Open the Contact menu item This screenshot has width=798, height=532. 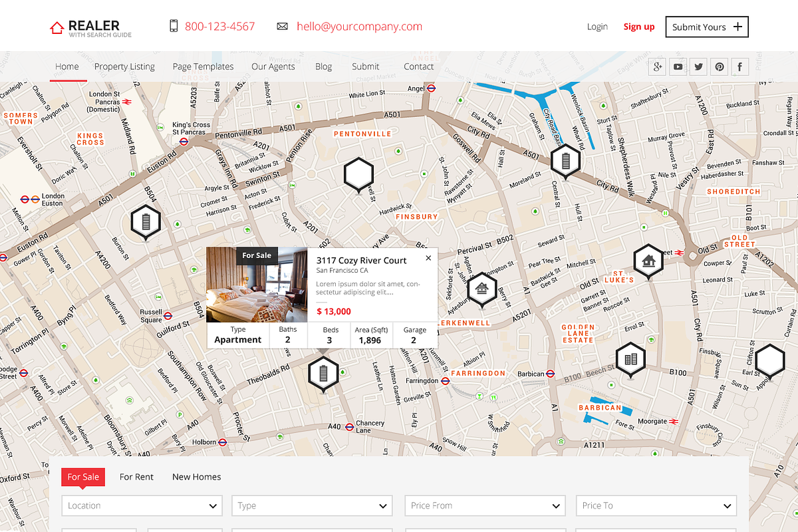[x=419, y=66]
